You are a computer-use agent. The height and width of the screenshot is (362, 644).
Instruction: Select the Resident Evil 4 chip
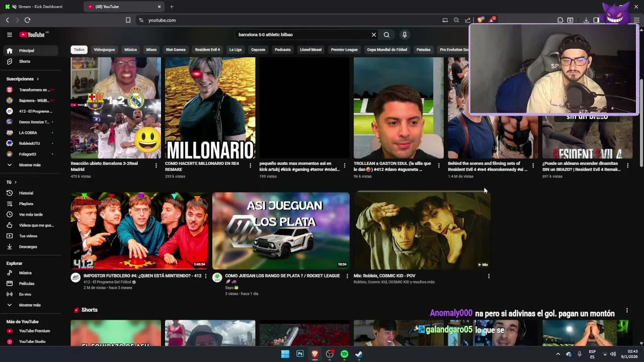click(207, 50)
